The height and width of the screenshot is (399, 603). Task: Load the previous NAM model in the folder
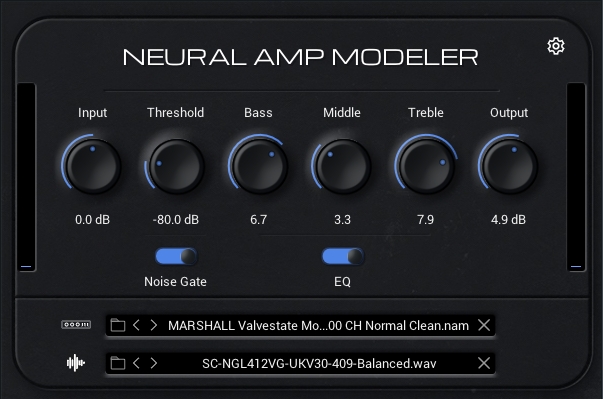point(136,325)
